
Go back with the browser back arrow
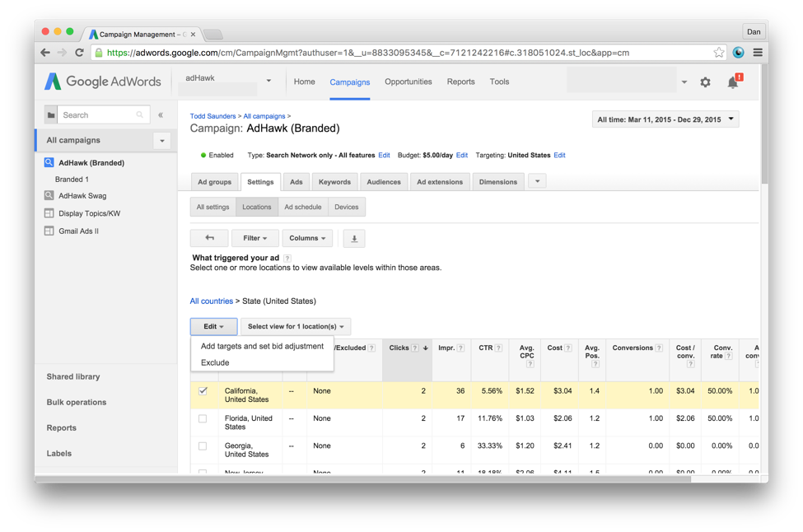coord(45,52)
